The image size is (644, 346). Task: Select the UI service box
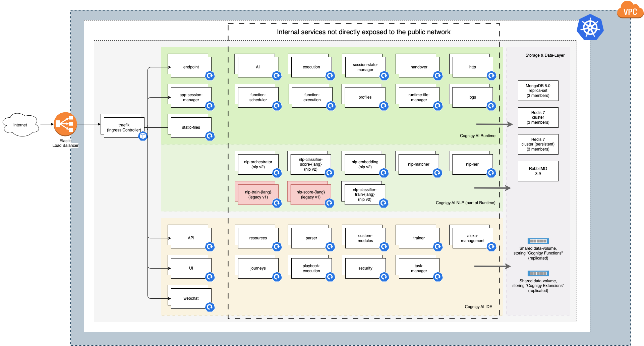coord(191,268)
